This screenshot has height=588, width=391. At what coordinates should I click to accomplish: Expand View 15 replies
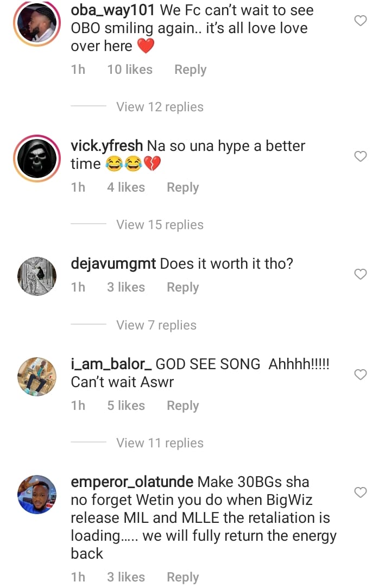point(160,225)
